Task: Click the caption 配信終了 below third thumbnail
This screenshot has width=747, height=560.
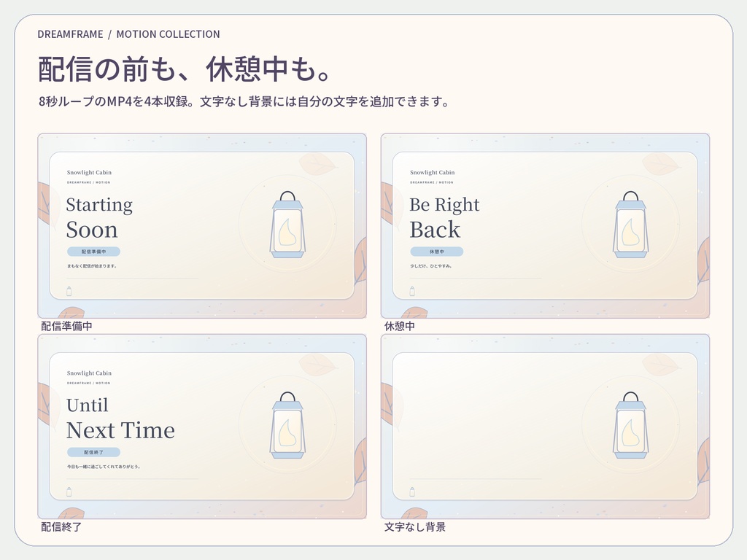Action: point(61,526)
